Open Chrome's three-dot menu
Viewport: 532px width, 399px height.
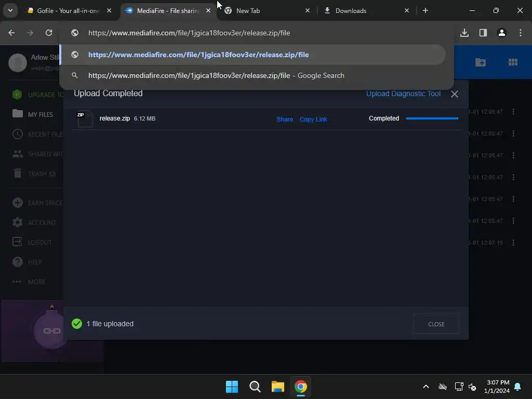[x=520, y=33]
